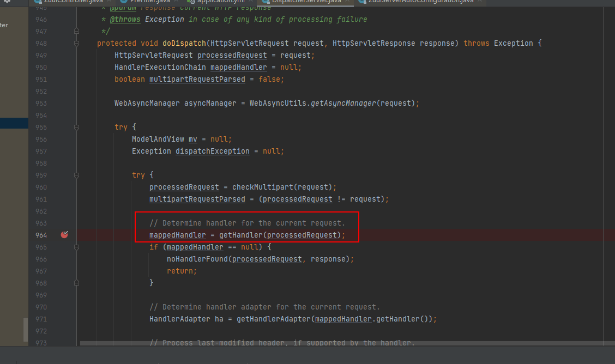The width and height of the screenshot is (615, 364).
Task: Click HandlerExecutionChain type on line 950
Action: click(x=160, y=68)
